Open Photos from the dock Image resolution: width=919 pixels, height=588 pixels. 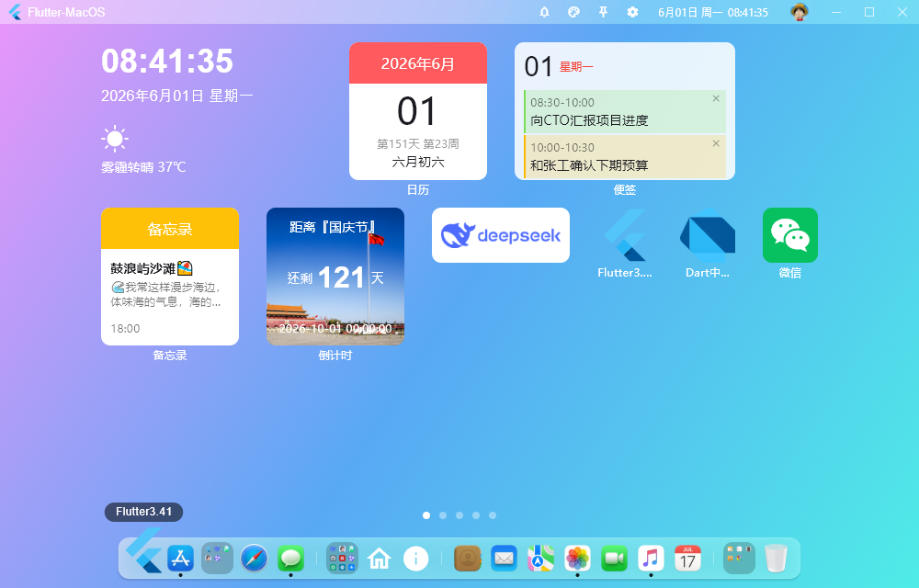pos(577,558)
